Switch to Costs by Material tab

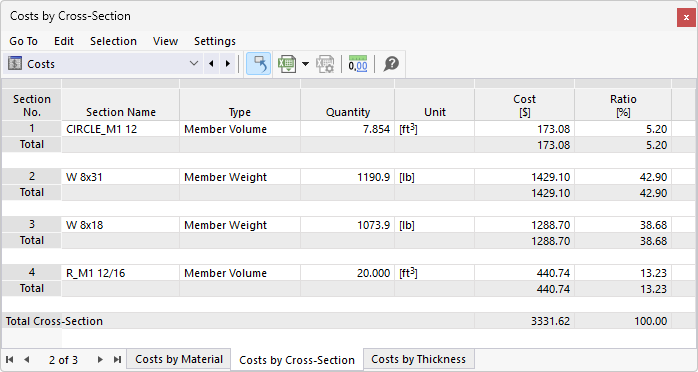(x=179, y=359)
